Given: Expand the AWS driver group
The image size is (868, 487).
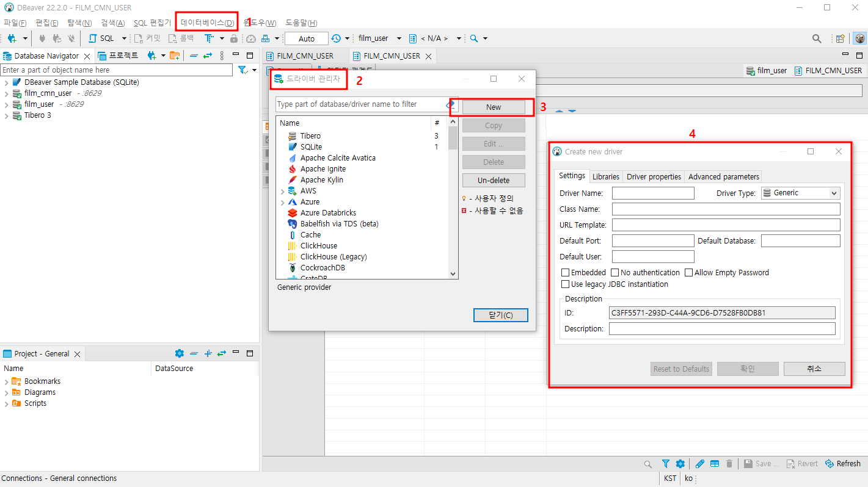Looking at the screenshot, I should pos(283,191).
